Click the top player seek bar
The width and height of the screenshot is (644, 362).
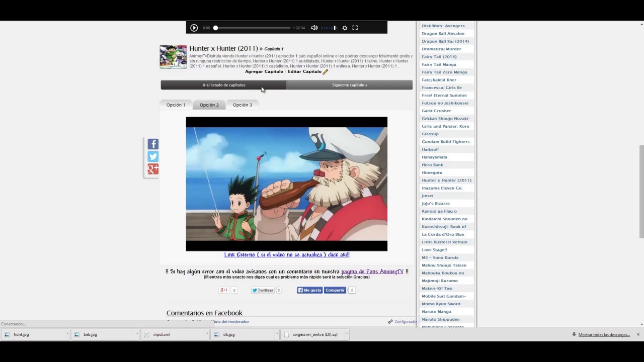tap(253, 28)
